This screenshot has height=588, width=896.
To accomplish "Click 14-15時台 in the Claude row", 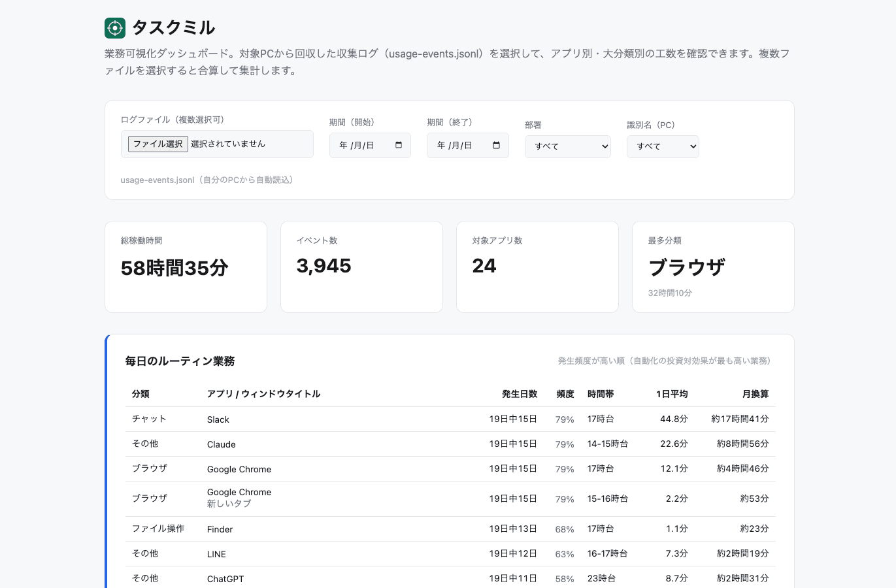I will (x=608, y=444).
